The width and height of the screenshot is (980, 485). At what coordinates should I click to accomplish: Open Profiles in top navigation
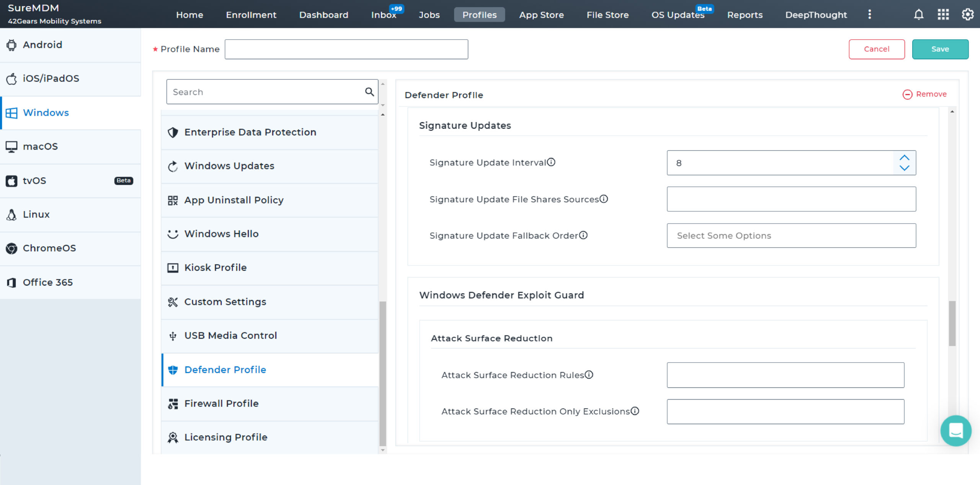coord(479,15)
